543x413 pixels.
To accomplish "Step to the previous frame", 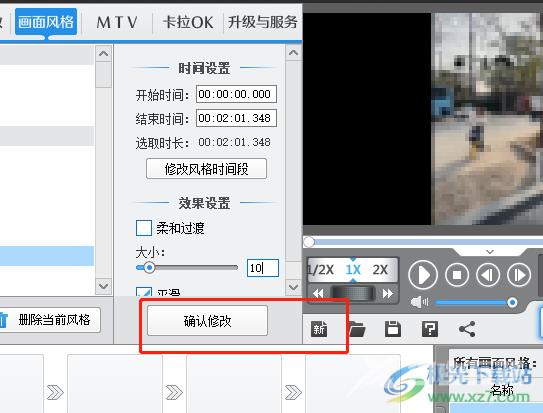I will click(x=488, y=275).
